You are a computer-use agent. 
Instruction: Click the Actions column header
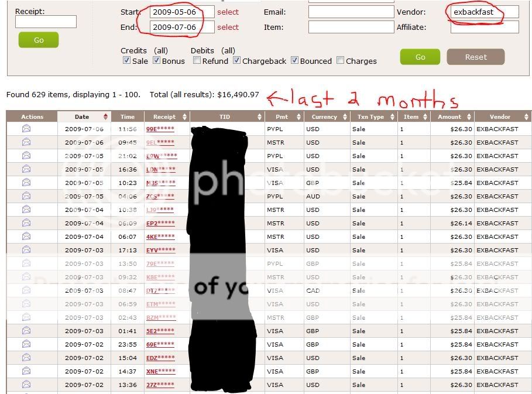[x=32, y=117]
